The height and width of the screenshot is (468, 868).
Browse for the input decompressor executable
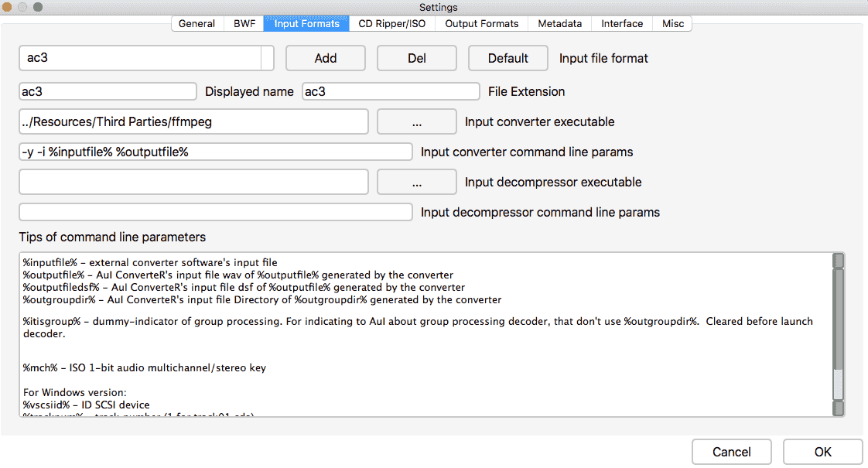[x=417, y=183]
